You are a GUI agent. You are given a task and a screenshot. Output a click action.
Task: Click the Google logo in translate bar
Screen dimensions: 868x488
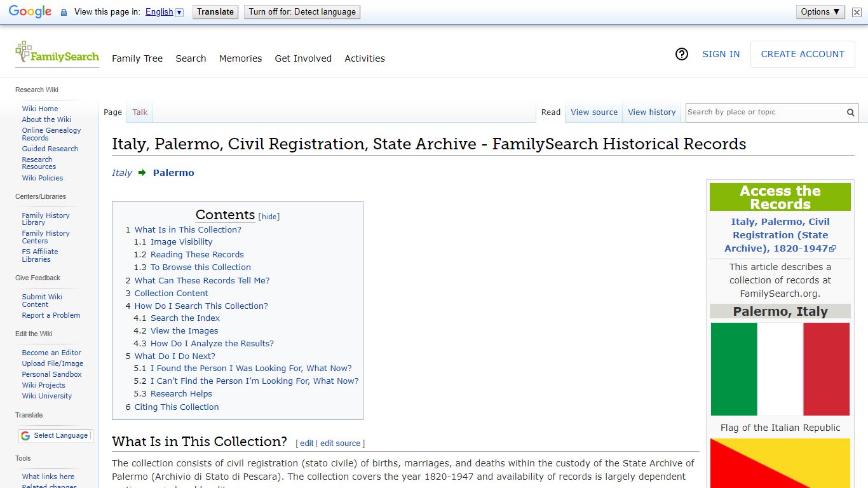tap(30, 12)
